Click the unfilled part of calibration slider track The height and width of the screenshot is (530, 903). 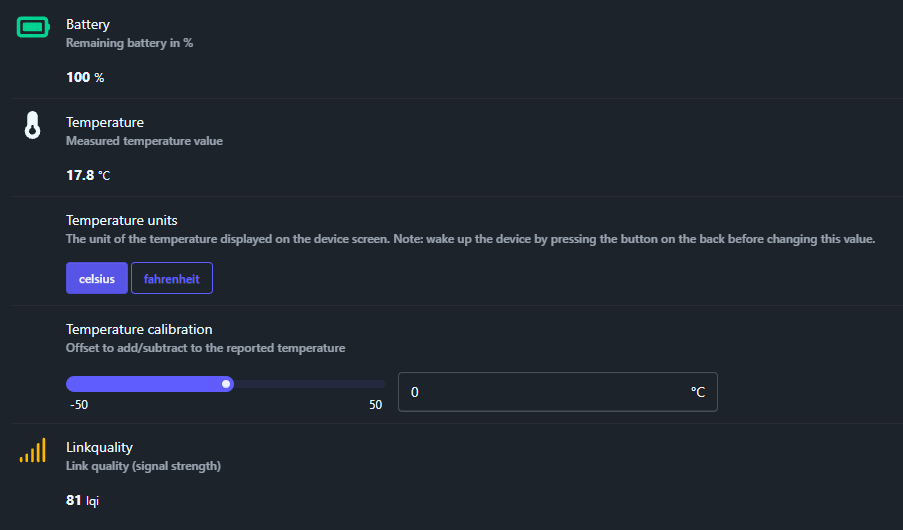tap(310, 383)
